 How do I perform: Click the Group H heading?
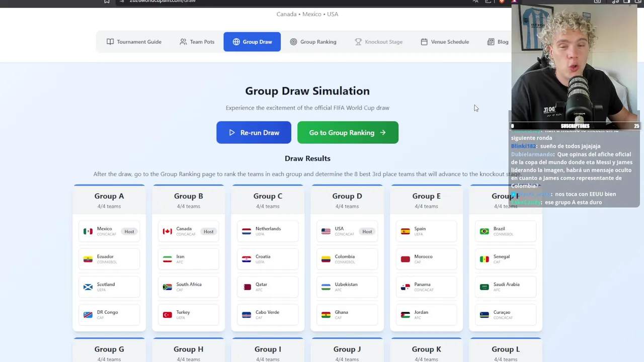(189, 349)
